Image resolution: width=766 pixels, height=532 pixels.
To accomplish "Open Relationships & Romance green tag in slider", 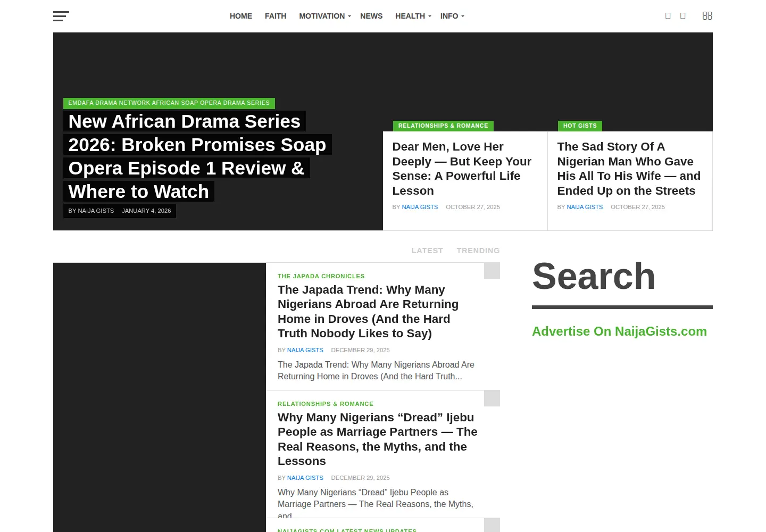I will pyautogui.click(x=443, y=126).
